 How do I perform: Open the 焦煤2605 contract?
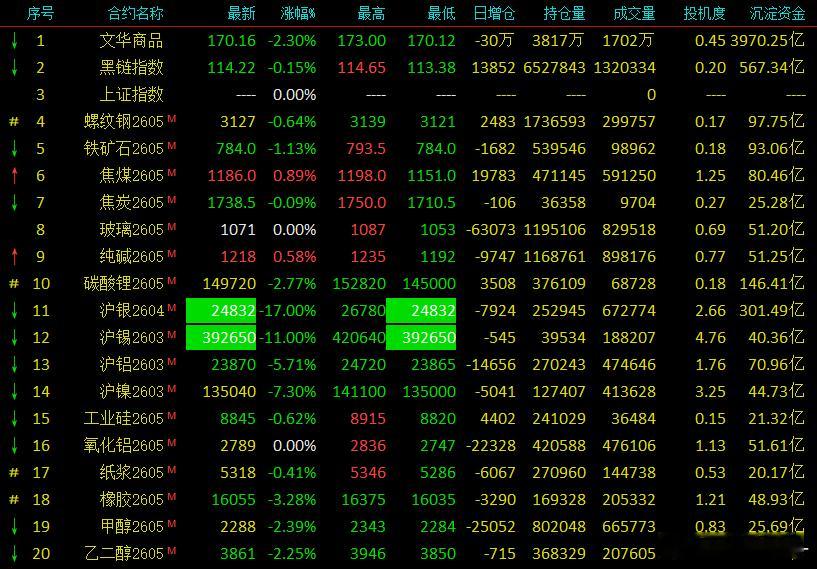[132, 176]
